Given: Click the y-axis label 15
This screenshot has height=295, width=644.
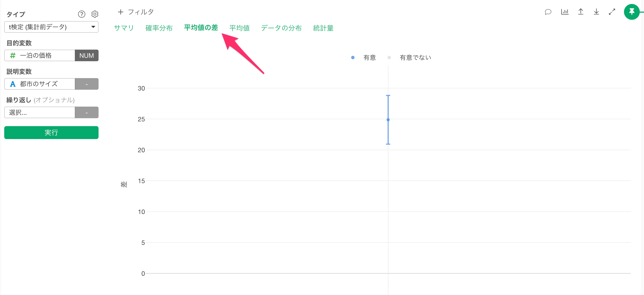Looking at the screenshot, I should coord(141,181).
